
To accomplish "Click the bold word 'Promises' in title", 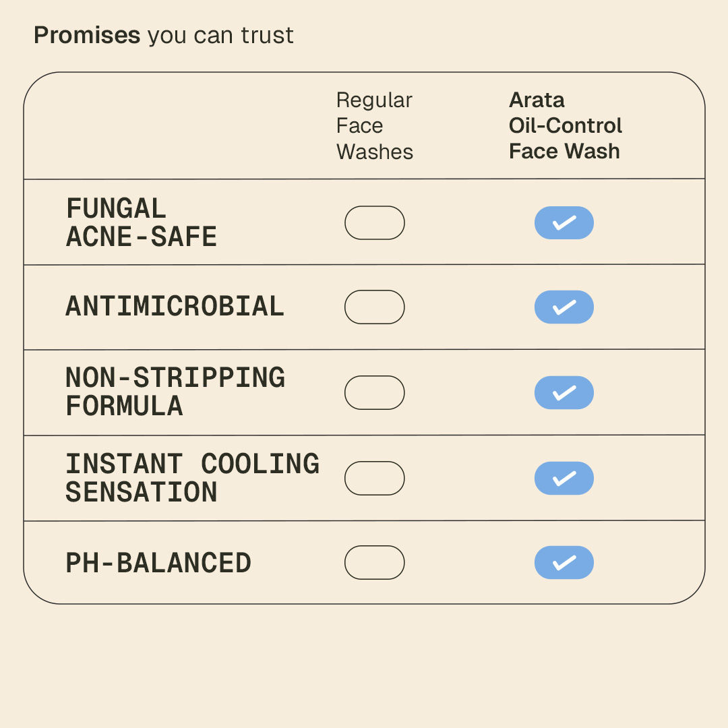I will (x=87, y=36).
